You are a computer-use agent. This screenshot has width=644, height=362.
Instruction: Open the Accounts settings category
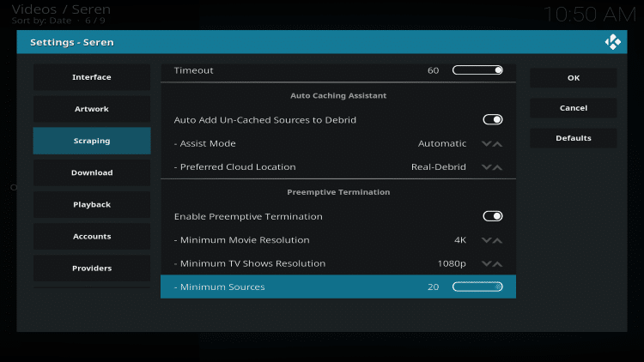pyautogui.click(x=92, y=237)
